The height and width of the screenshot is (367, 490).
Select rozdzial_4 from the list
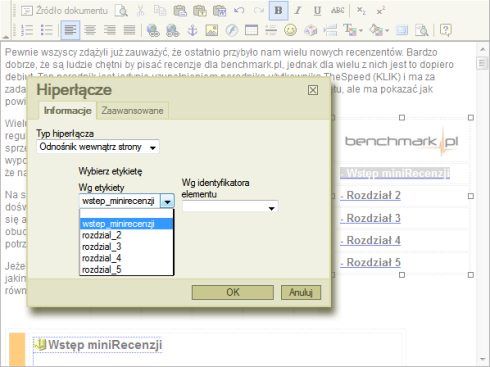tap(127, 258)
